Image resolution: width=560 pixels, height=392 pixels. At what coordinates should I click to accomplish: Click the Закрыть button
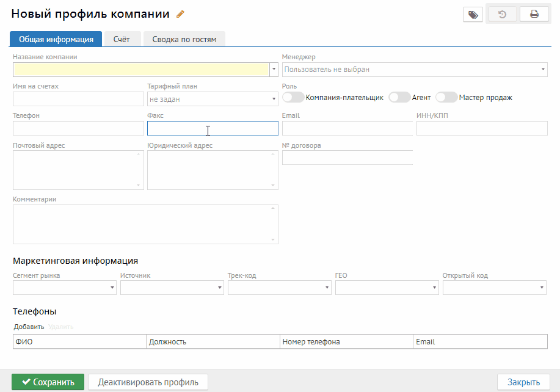(524, 382)
